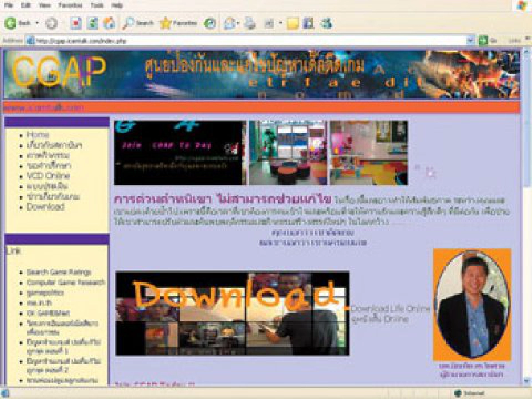Click the large Download banner image

click(x=232, y=313)
